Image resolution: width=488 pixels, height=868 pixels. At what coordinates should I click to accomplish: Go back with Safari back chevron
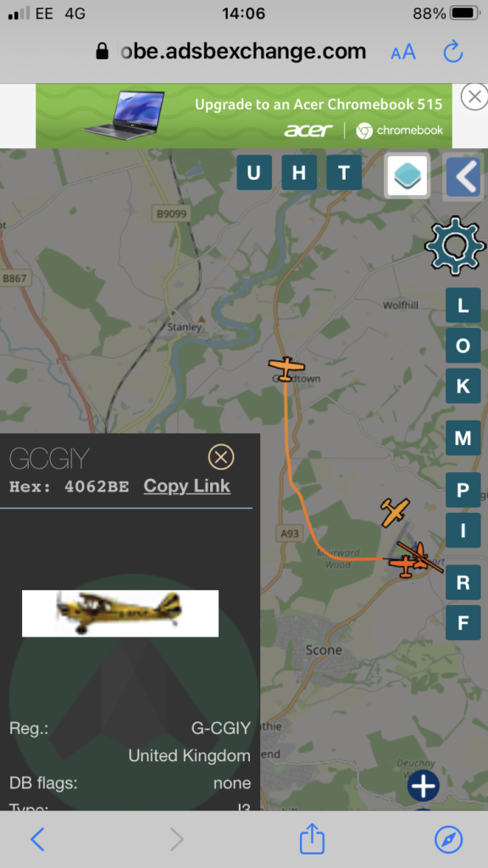click(x=37, y=840)
